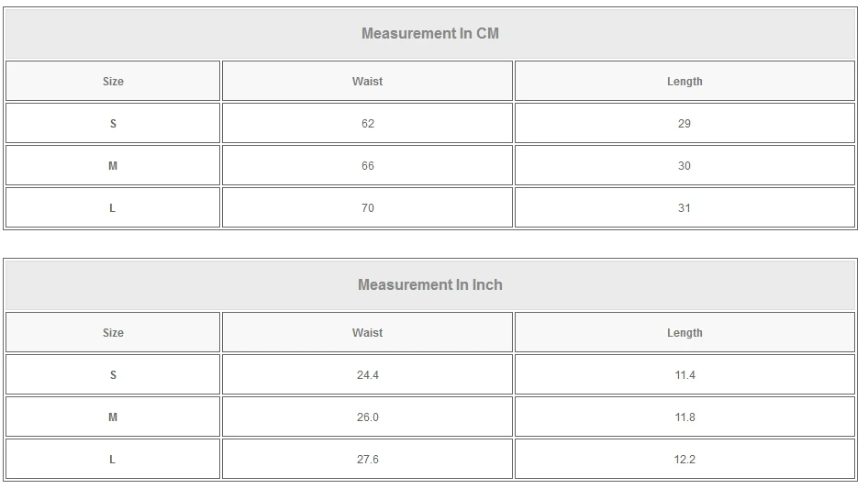868x489 pixels.
Task: Click the waist value 24.4 cell
Action: (367, 375)
